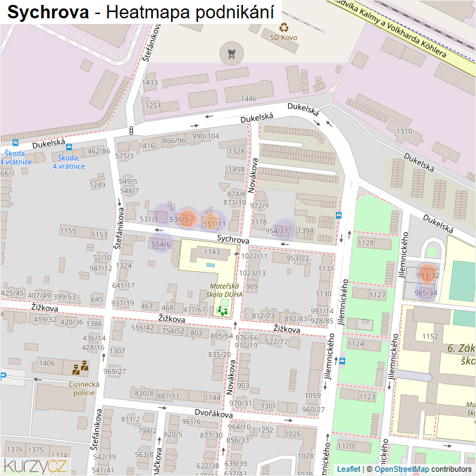Screen dimensions: 476x476
Task: Click building number 1307
Action: pos(117,351)
